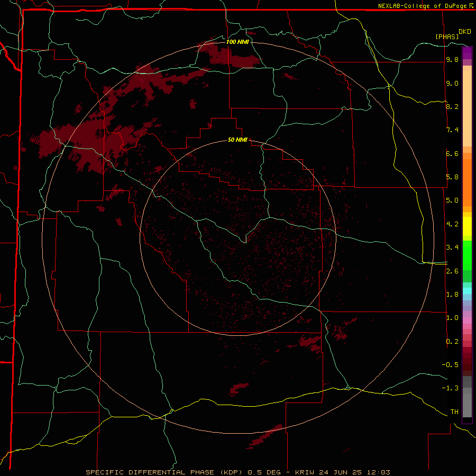
Task: Click the 100 NMI range ring label
Action: 237,42
